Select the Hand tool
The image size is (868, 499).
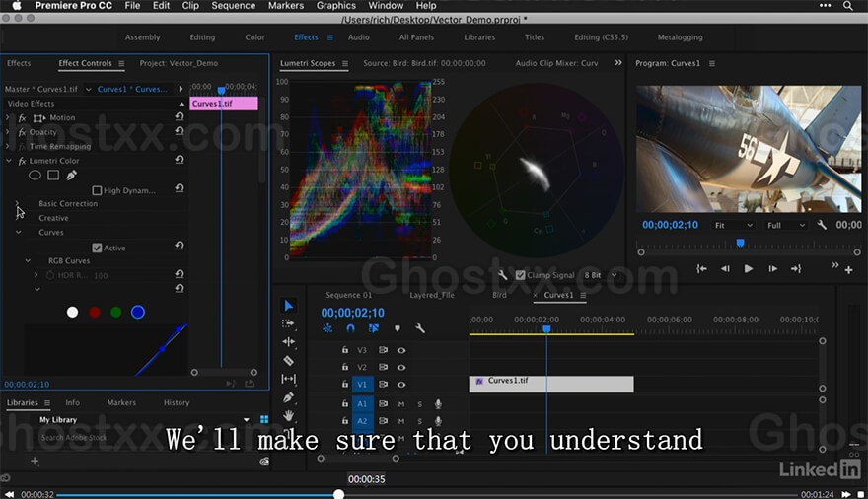point(288,415)
